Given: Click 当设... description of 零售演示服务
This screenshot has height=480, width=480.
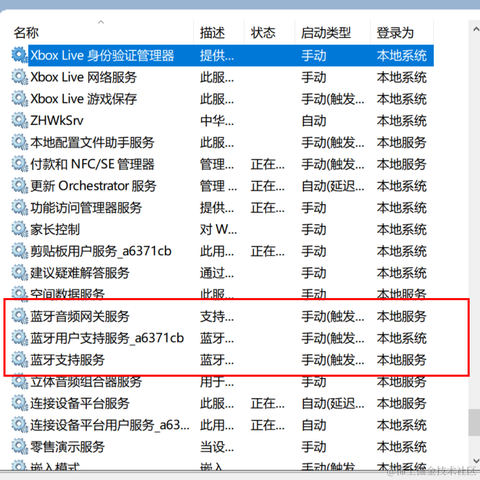Looking at the screenshot, I should [x=217, y=447].
